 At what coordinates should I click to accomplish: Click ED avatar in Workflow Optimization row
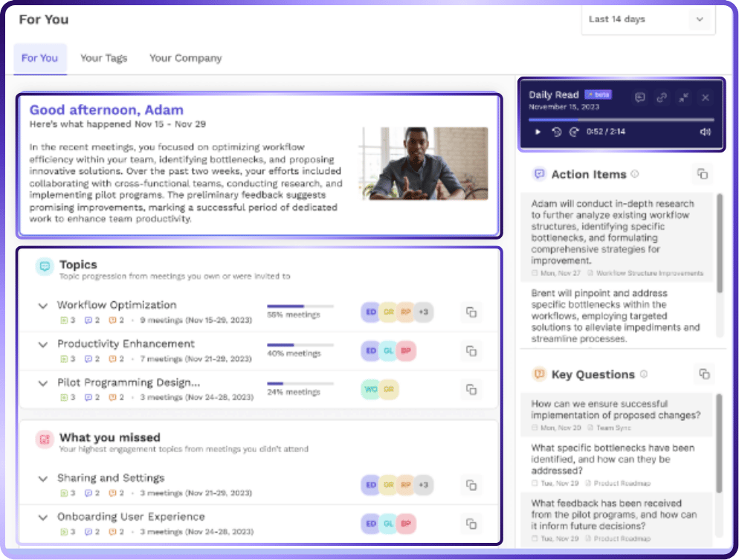(371, 312)
